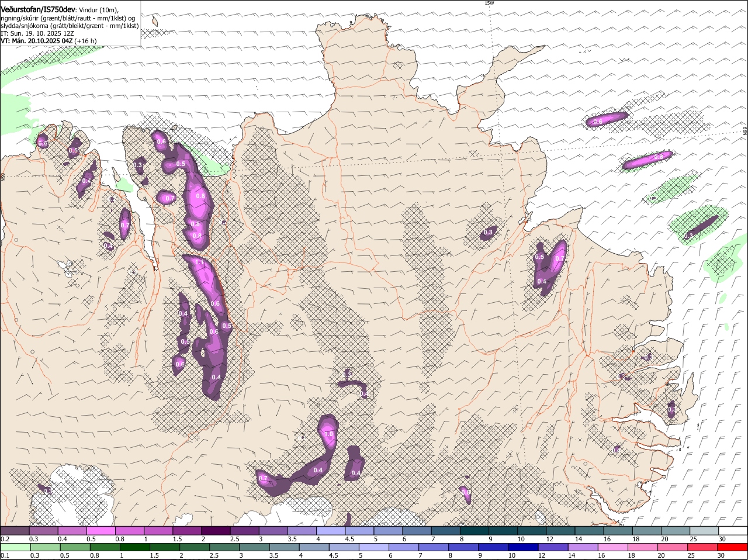Screen dimensions: 748x560
Task: Pick the darkest green rain swatch starting at 1
Action: [135, 547]
